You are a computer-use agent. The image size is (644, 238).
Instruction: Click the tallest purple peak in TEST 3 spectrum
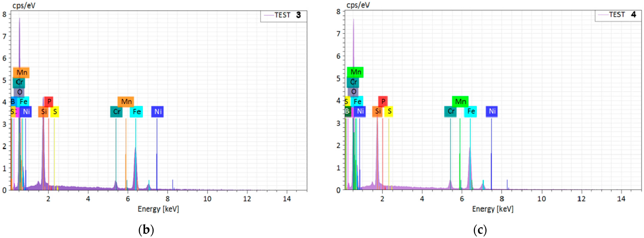click(19, 30)
